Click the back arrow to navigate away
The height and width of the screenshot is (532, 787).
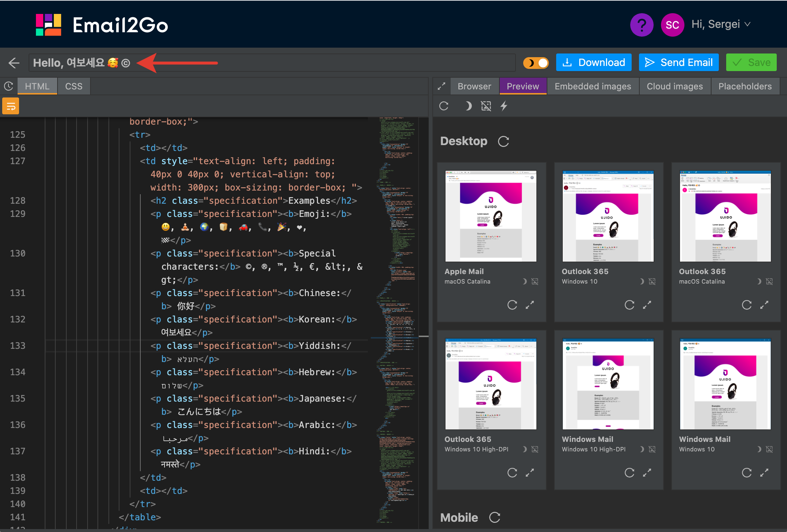(x=15, y=62)
